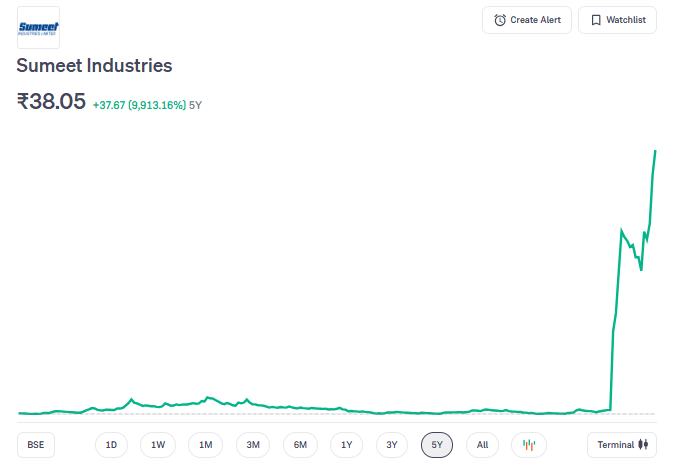Select the 1D time range

[x=111, y=444]
